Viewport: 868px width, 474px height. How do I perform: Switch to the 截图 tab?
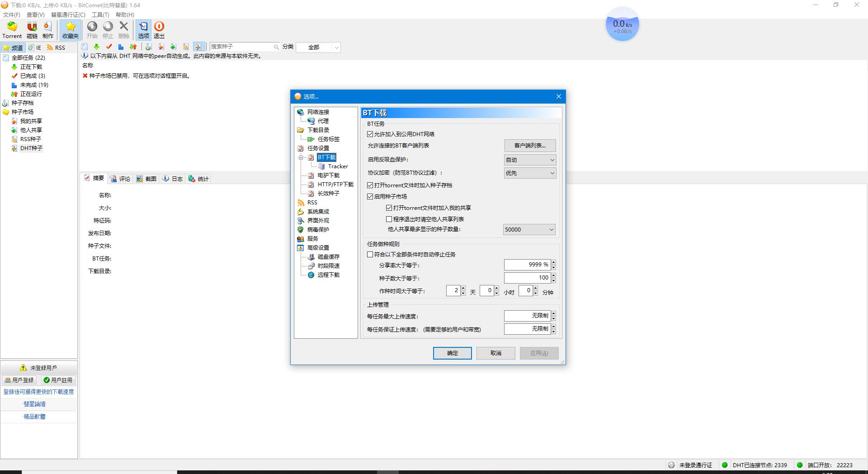pos(146,179)
